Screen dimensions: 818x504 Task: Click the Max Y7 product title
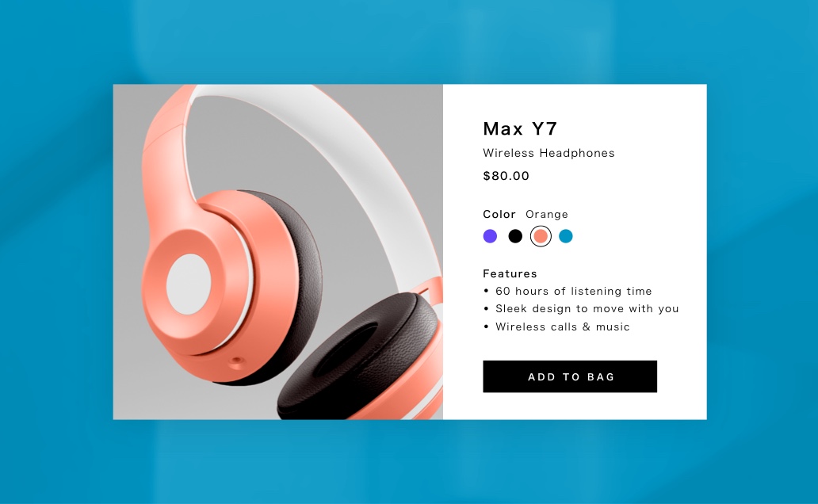pos(520,128)
